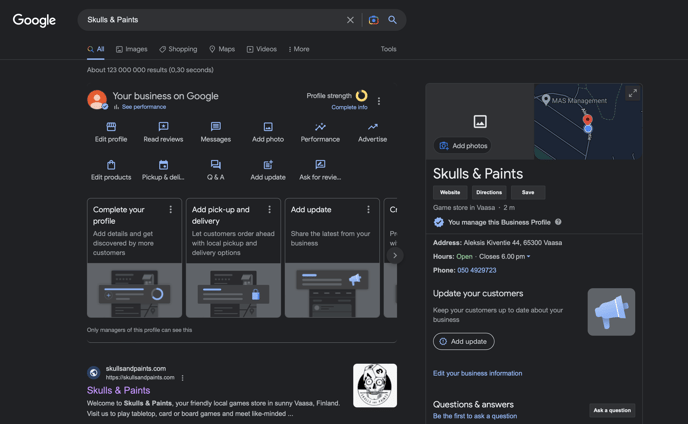Open the Edit profile shortcut
688x424 pixels.
(111, 133)
